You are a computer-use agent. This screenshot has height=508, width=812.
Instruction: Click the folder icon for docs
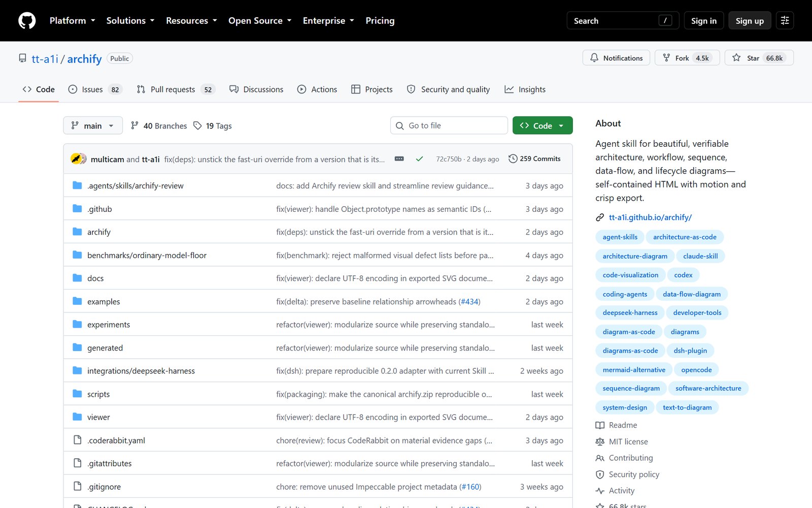(x=77, y=278)
